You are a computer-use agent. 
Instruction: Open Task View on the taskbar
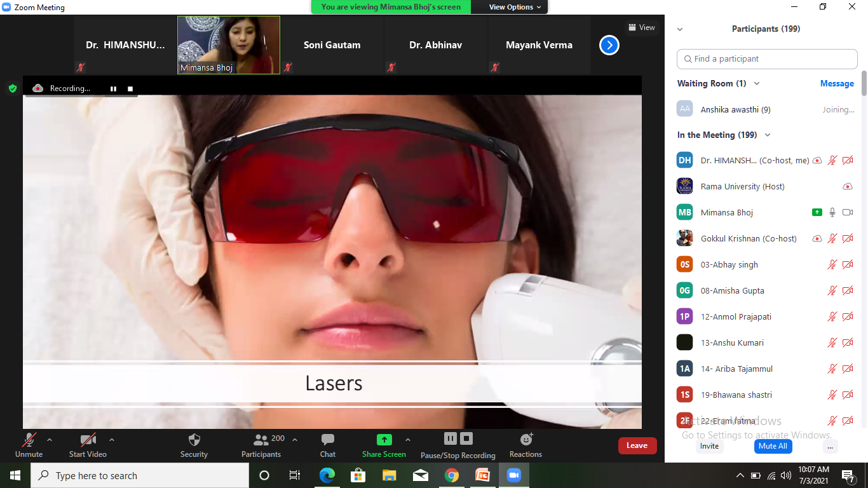point(295,475)
